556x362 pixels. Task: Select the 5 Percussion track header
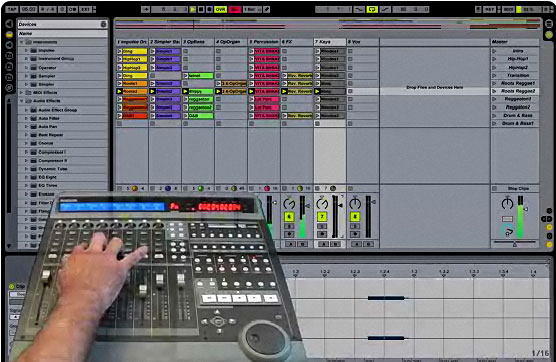click(264, 42)
